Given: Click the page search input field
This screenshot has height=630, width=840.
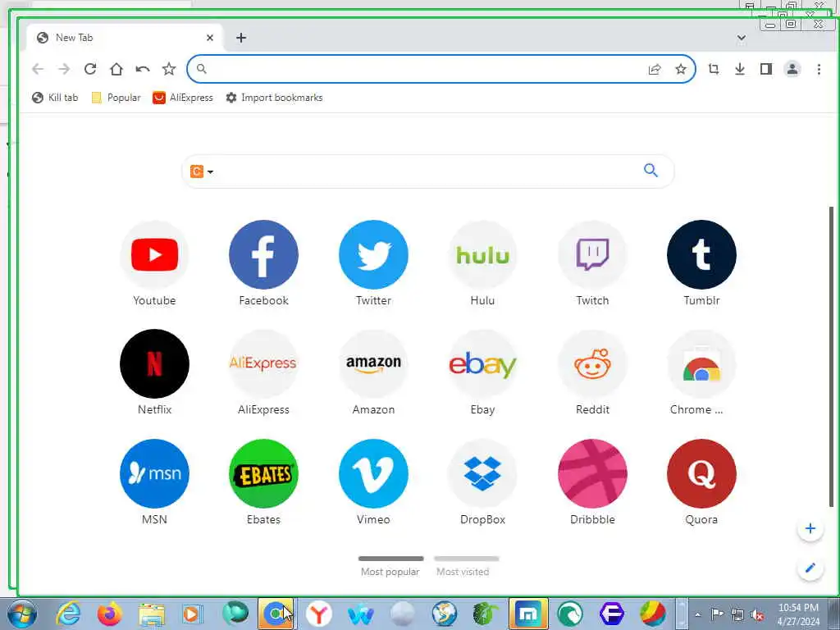Looking at the screenshot, I should (426, 171).
